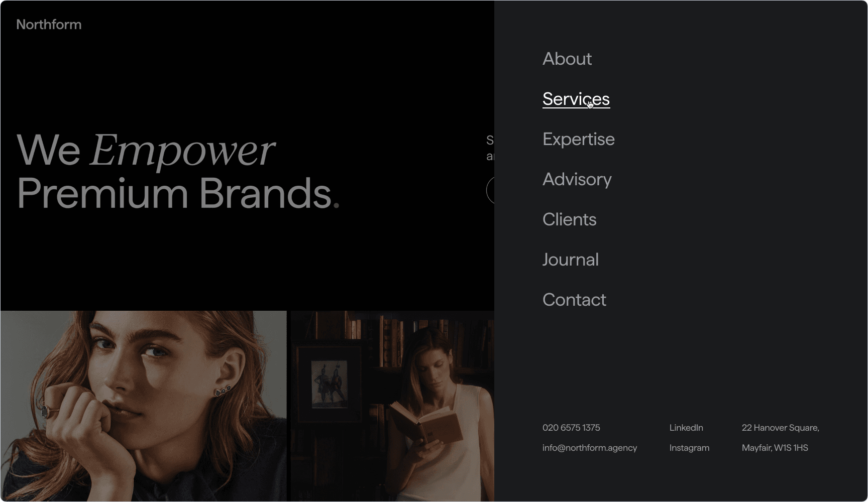Open the LinkedIn link
Image resolution: width=868 pixels, height=502 pixels.
(686, 428)
